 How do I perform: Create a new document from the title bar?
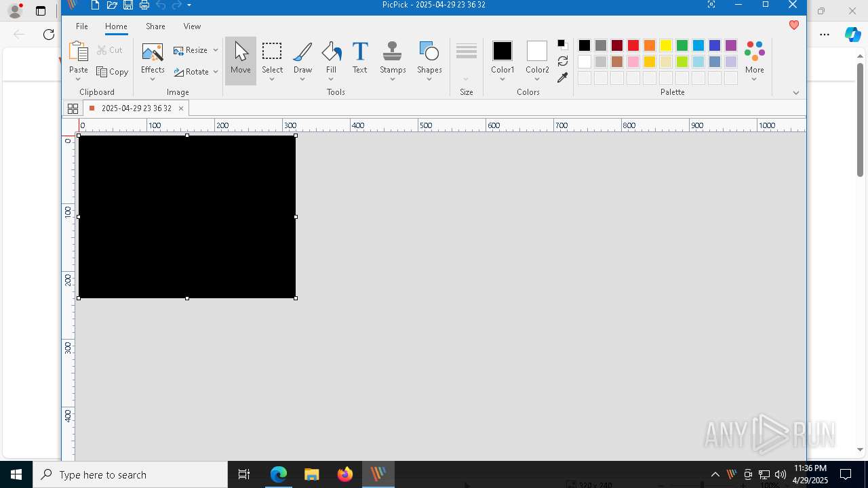pyautogui.click(x=96, y=5)
